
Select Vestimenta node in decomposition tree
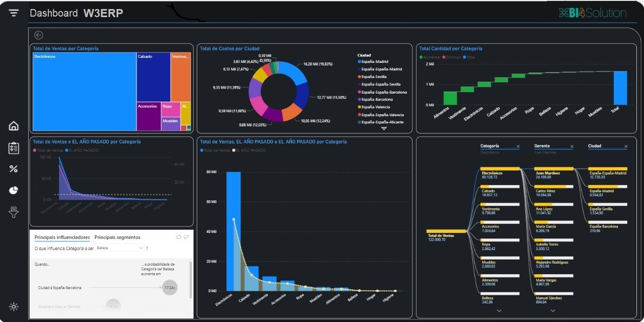coord(500,209)
